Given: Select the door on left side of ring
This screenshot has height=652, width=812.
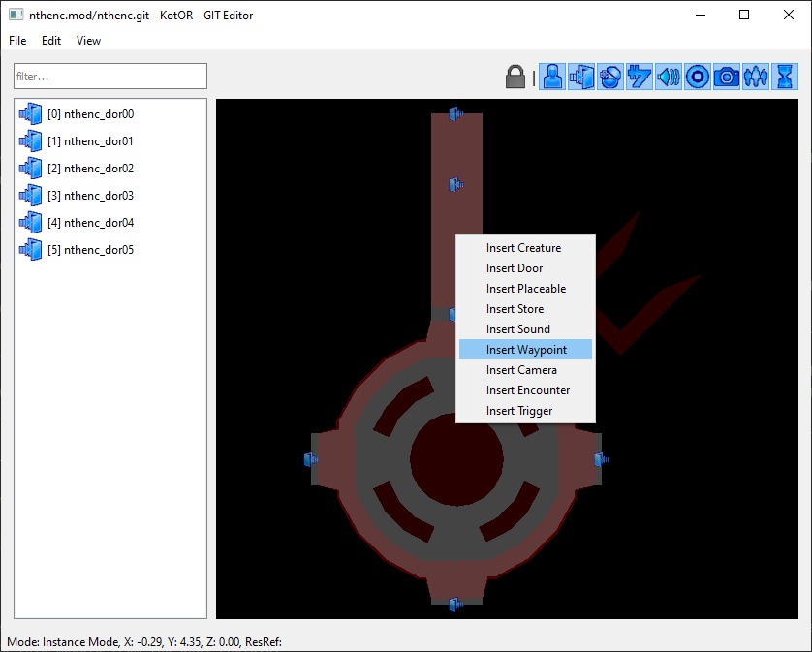Looking at the screenshot, I should pos(311,459).
